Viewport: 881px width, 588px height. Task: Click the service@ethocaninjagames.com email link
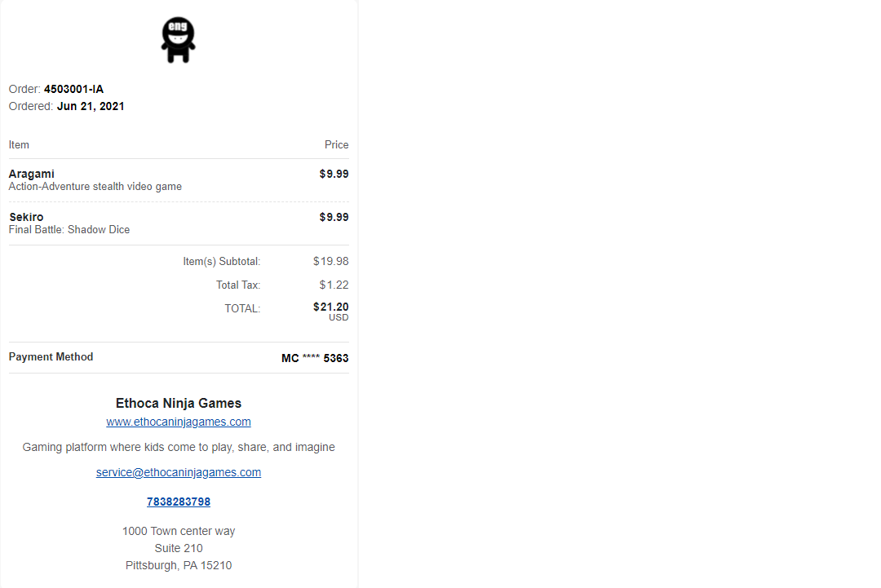pos(179,472)
